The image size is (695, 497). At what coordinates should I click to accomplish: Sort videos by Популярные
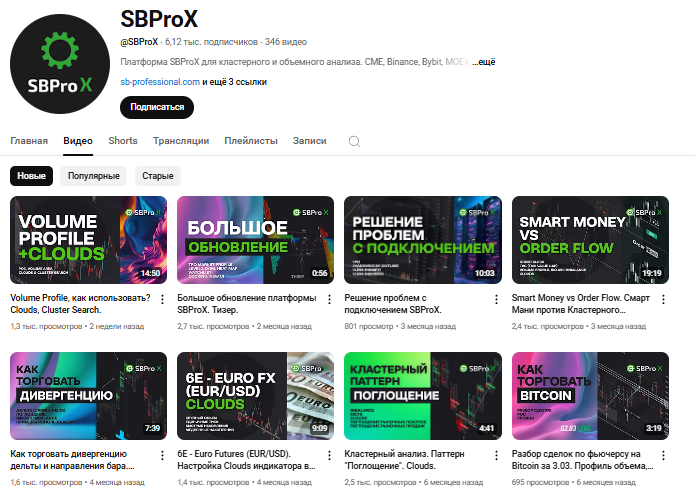coord(94,176)
